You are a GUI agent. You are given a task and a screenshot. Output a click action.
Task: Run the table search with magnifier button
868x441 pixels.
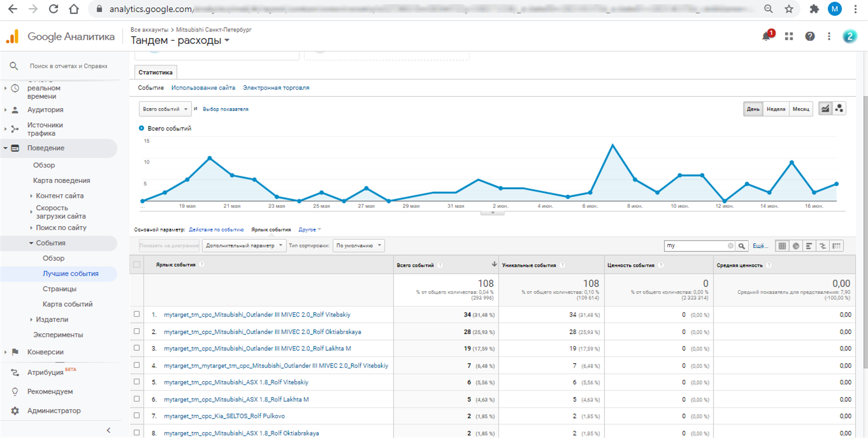(x=742, y=246)
